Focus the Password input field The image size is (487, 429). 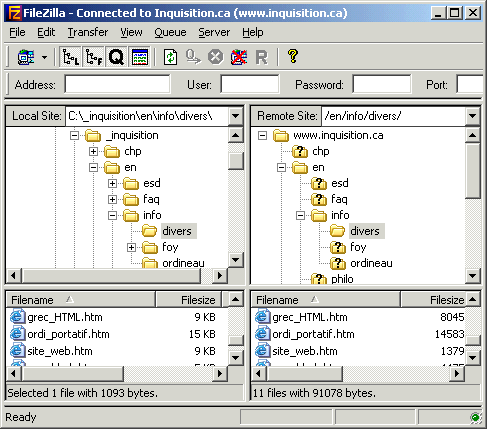(382, 84)
